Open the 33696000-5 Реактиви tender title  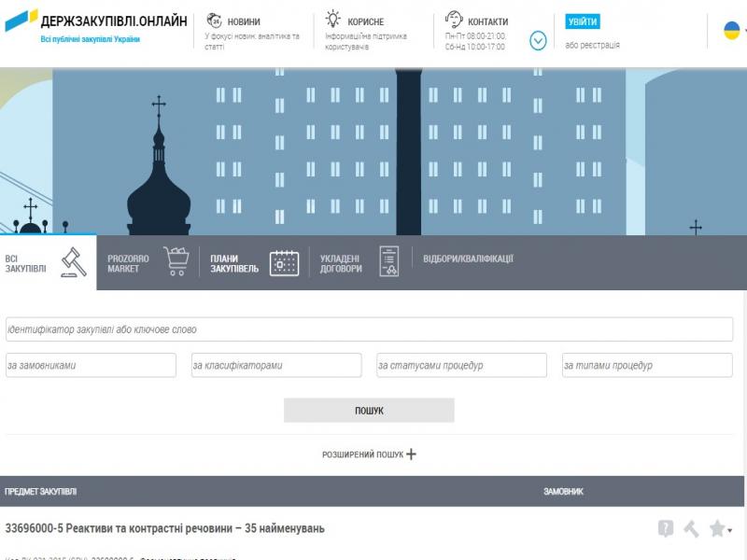[x=165, y=528]
